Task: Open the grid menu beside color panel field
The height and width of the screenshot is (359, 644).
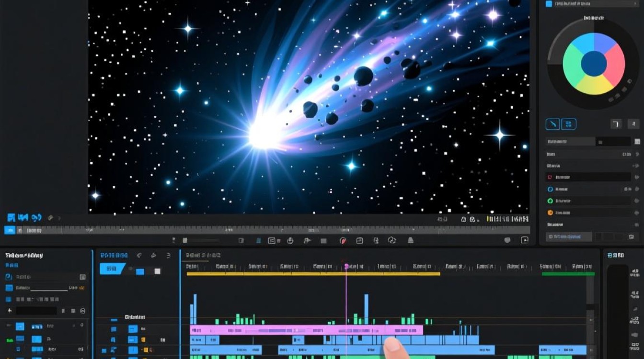Action: (637, 142)
